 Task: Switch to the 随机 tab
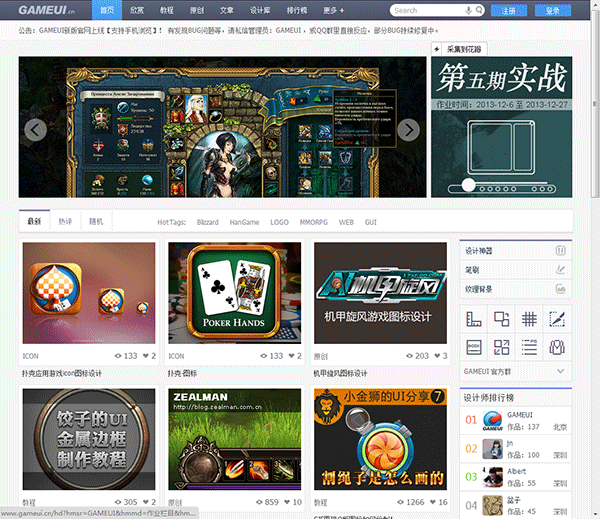coord(96,221)
